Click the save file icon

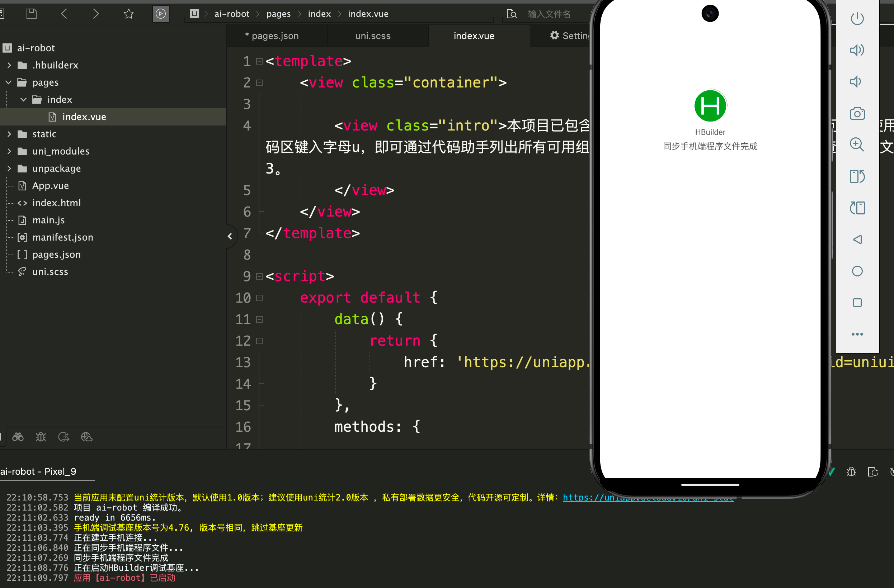[x=32, y=14]
